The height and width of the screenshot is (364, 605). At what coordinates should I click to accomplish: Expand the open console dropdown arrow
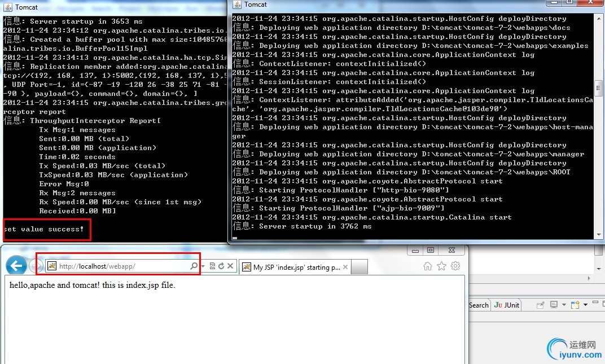coord(585,305)
